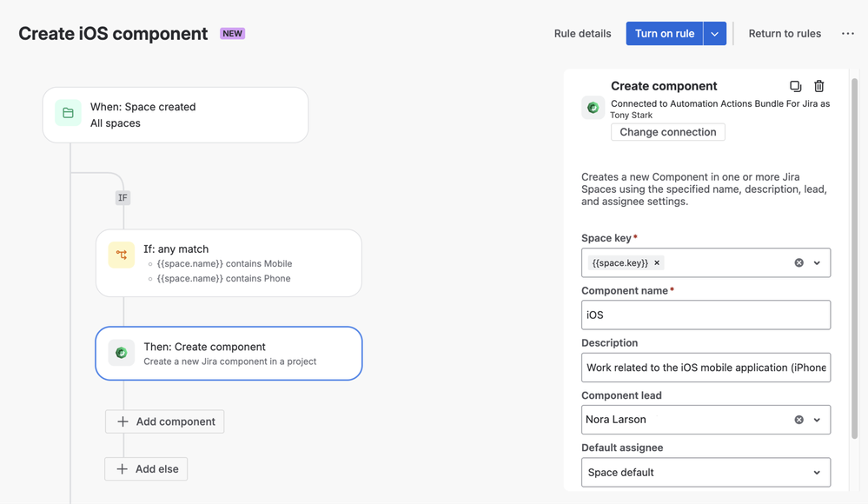Select Return to rules
The height and width of the screenshot is (504, 868).
click(x=784, y=33)
